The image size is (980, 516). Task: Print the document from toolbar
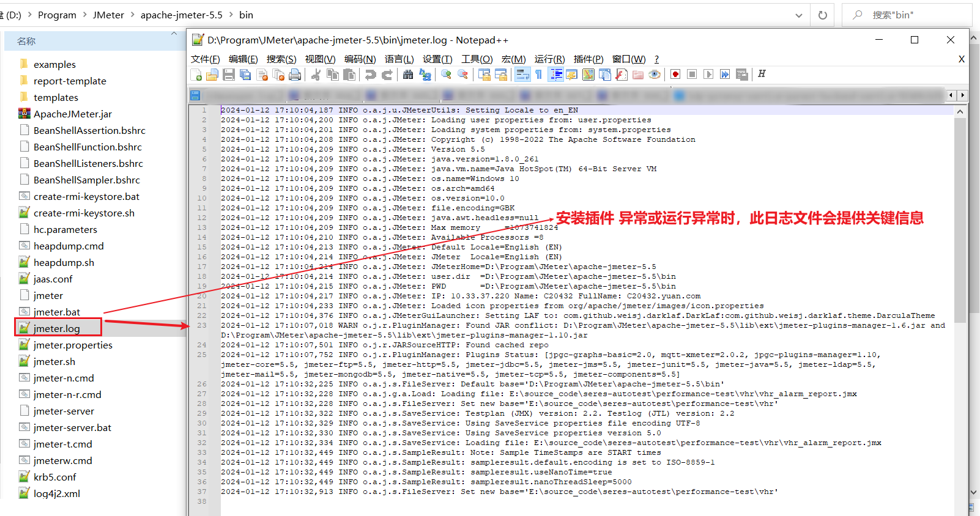coord(295,75)
